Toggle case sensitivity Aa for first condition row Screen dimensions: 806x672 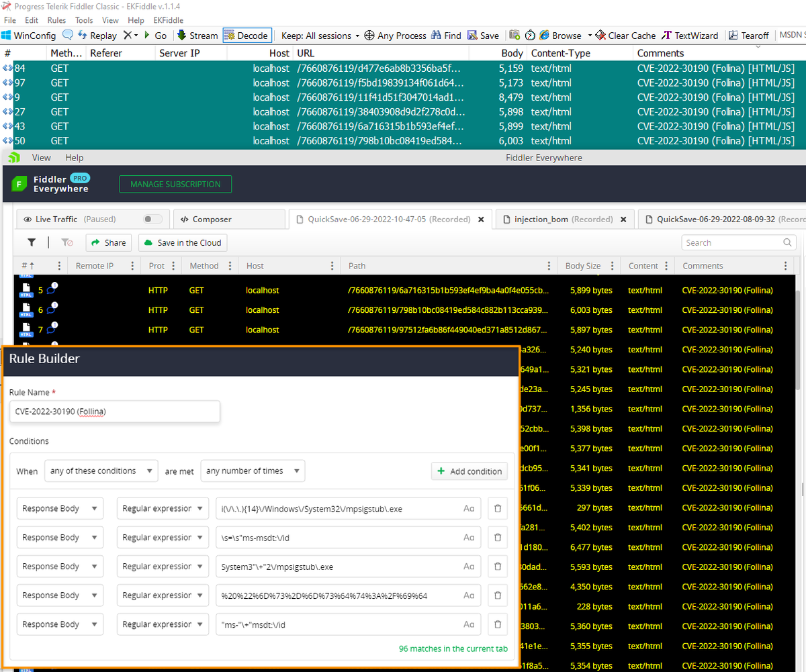(469, 509)
